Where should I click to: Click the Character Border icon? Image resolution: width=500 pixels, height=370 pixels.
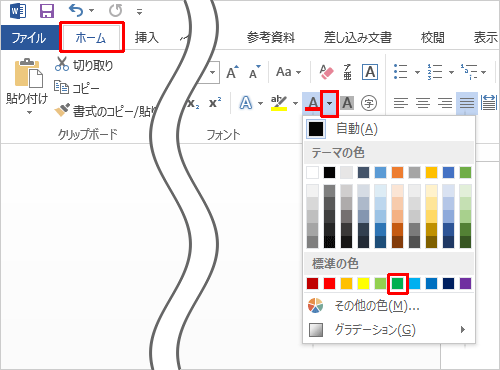[370, 72]
